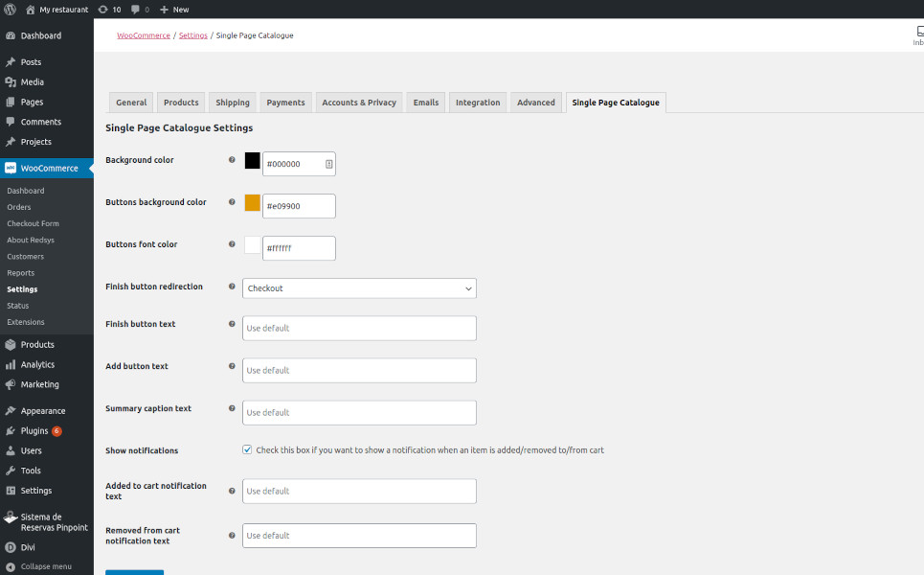
Task: Click the WordPress logo in admin bar
Action: (10, 10)
